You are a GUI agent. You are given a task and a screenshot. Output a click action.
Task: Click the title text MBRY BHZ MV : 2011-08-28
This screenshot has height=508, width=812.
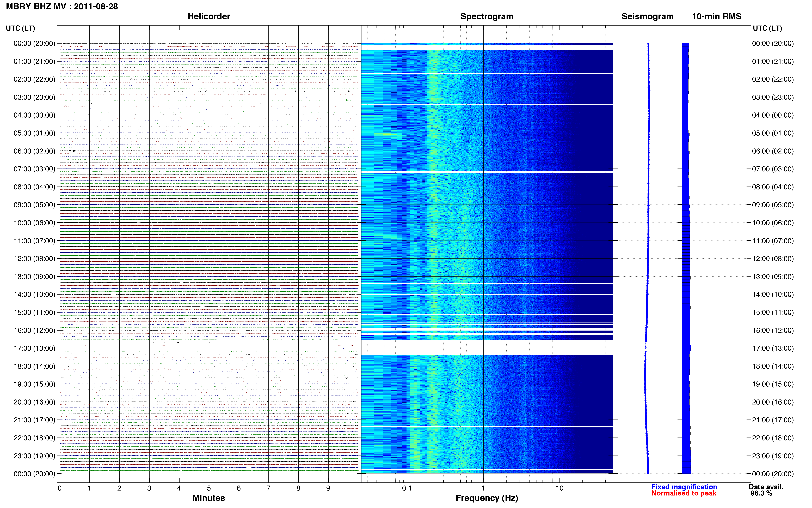(x=62, y=6)
